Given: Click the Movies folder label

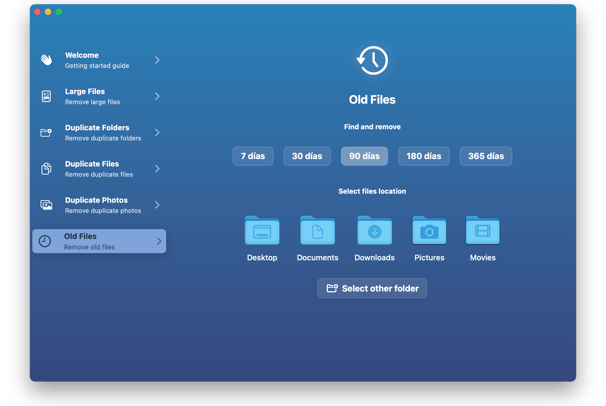Looking at the screenshot, I should pos(483,258).
